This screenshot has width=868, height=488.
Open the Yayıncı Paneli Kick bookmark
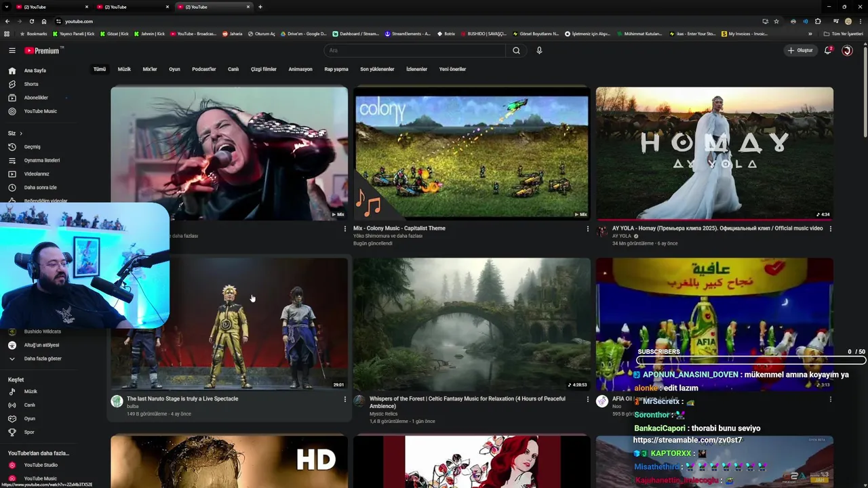pyautogui.click(x=75, y=34)
